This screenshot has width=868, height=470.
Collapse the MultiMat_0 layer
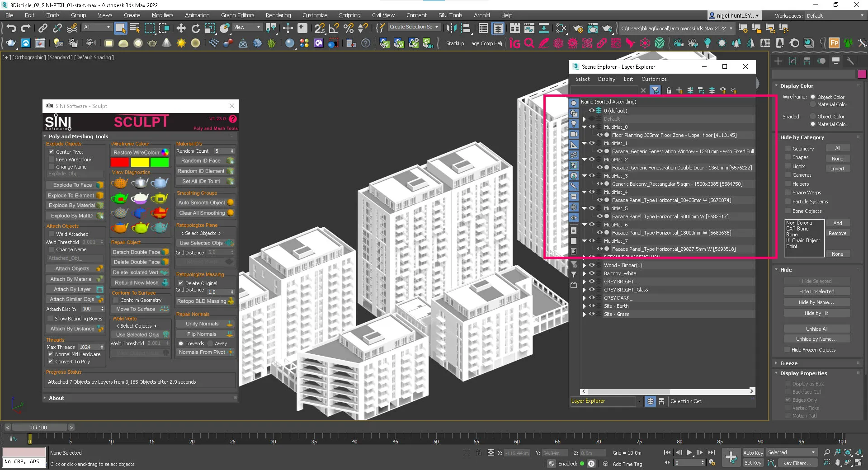[x=584, y=127]
